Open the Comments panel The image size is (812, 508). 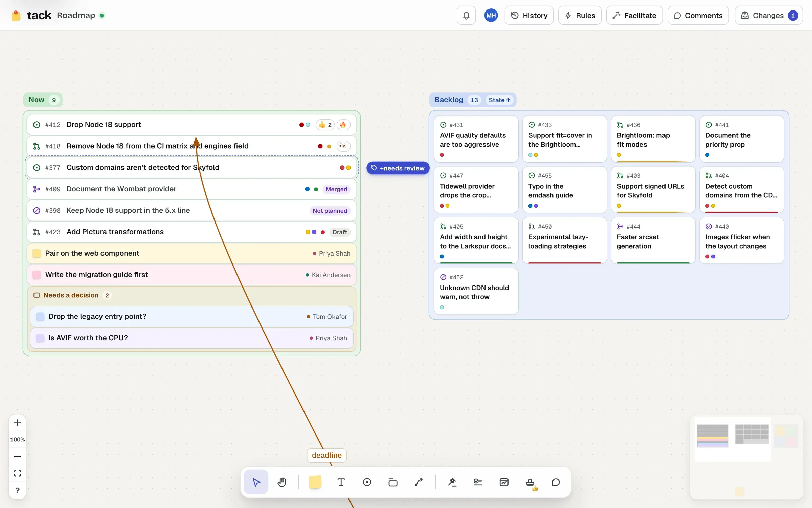tap(698, 15)
